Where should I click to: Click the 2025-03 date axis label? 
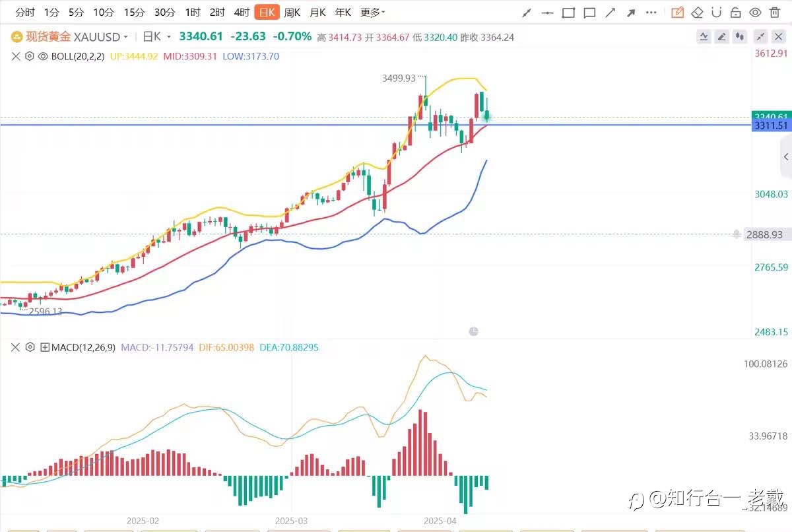291,520
